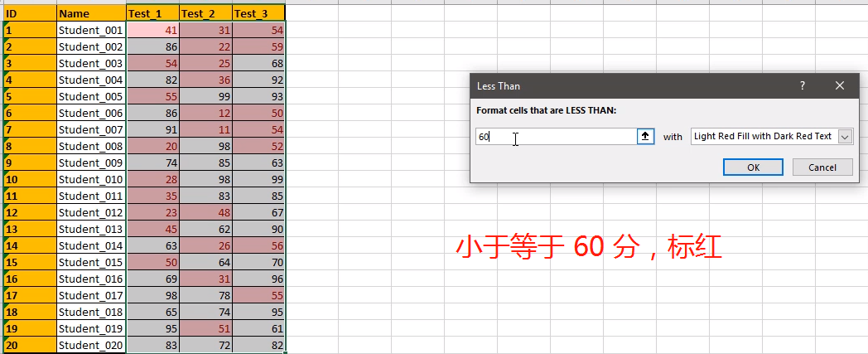The width and height of the screenshot is (868, 354).
Task: Select Student_010's Test_3 score 99
Action: coord(259,180)
